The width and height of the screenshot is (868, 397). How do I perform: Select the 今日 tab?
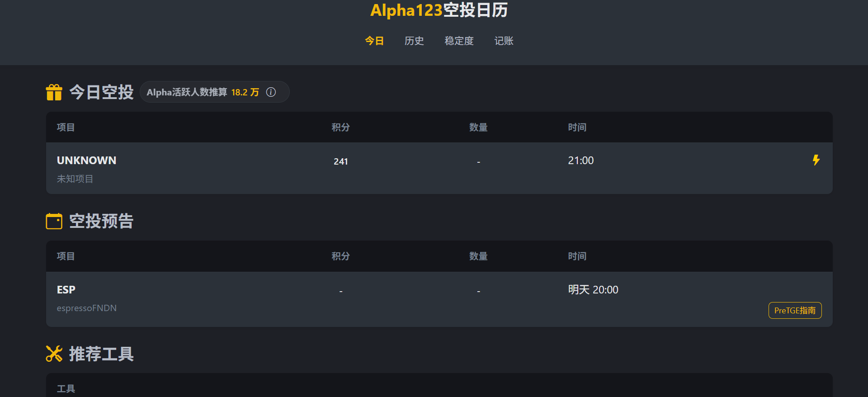click(x=374, y=41)
